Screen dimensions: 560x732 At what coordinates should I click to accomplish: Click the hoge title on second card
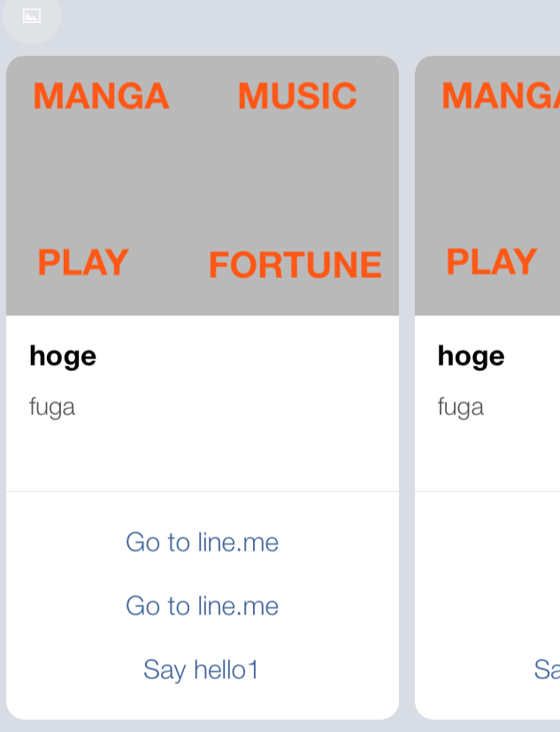(472, 357)
